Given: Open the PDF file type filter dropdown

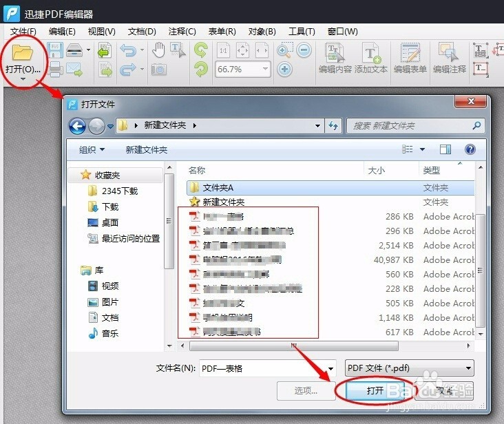Looking at the screenshot, I should point(409,368).
